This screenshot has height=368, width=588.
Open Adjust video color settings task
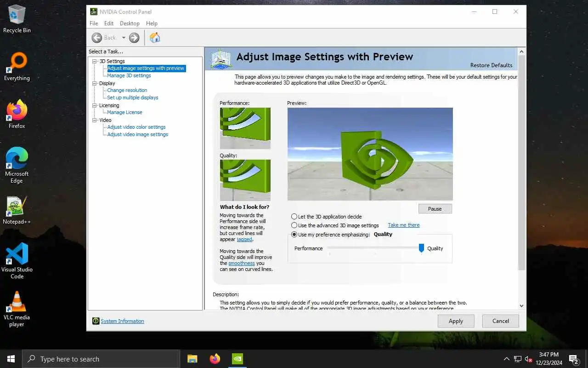tap(136, 127)
